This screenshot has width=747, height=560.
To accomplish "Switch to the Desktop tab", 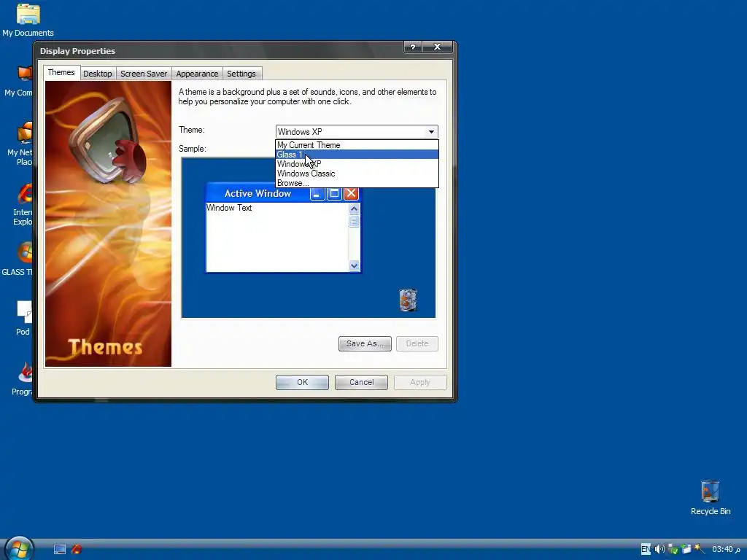I will point(98,74).
